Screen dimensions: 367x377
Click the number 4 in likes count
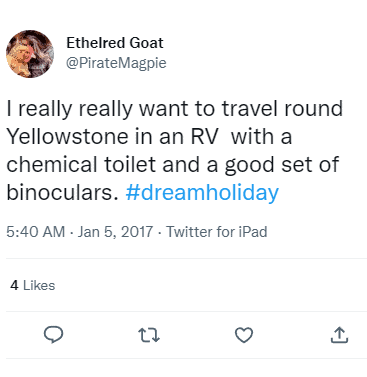(x=14, y=285)
